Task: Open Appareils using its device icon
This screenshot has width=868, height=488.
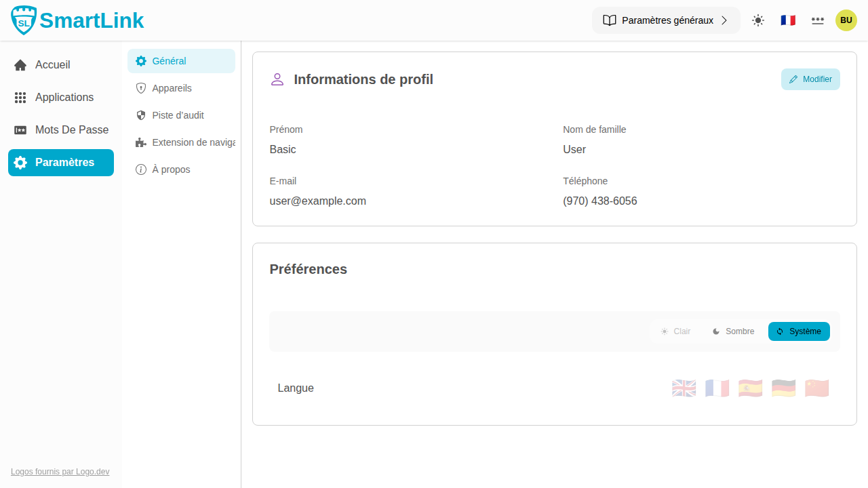Action: click(x=141, y=88)
